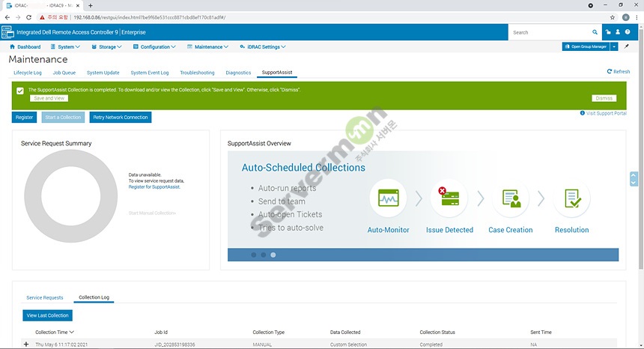The height and width of the screenshot is (349, 644).
Task: Switch to Troubleshooting tab
Action: (x=197, y=73)
